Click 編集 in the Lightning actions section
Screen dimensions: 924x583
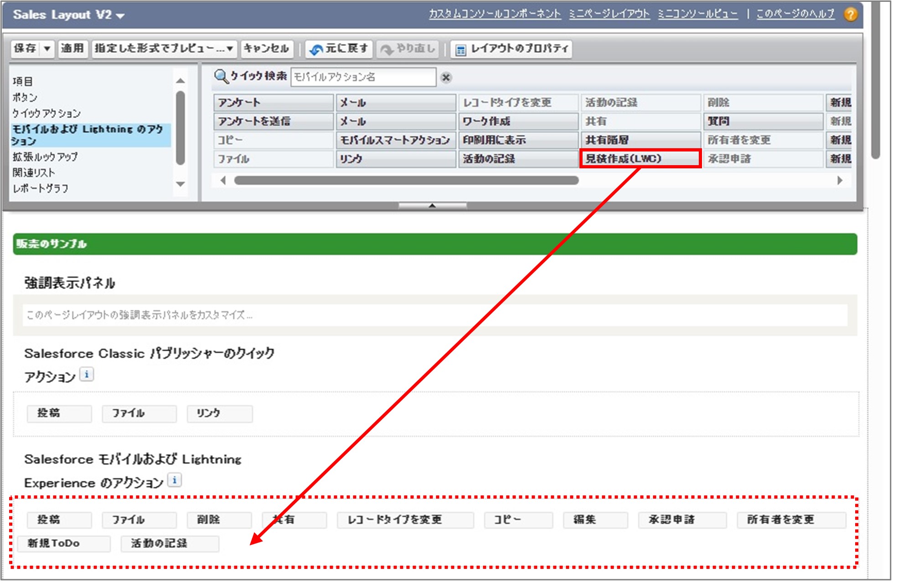[595, 520]
